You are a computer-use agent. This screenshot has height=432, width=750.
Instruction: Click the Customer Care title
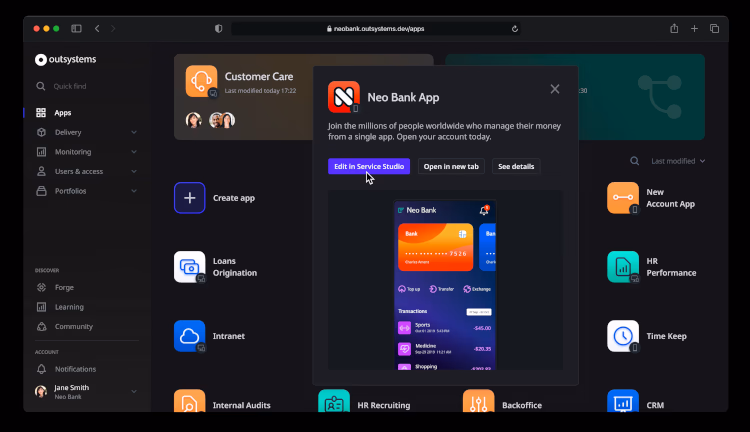tap(259, 77)
